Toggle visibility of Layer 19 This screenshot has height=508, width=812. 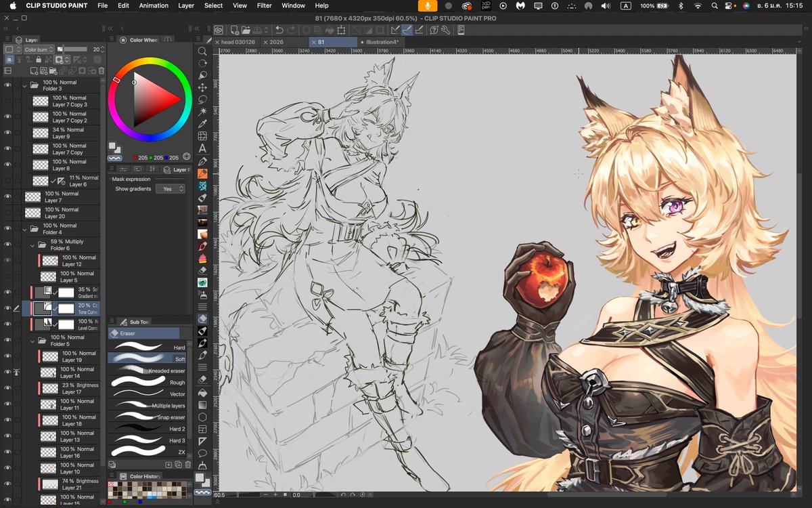pos(7,356)
